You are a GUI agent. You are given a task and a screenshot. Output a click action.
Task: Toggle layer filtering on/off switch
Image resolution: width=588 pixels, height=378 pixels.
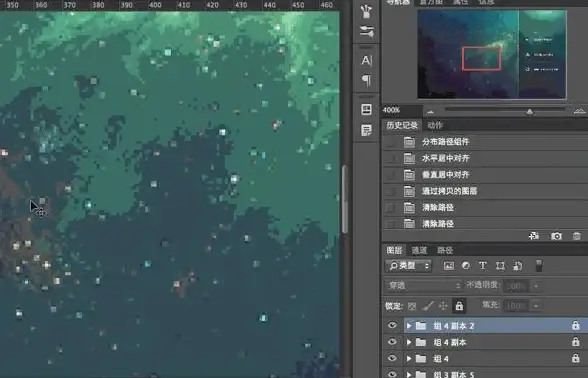538,266
